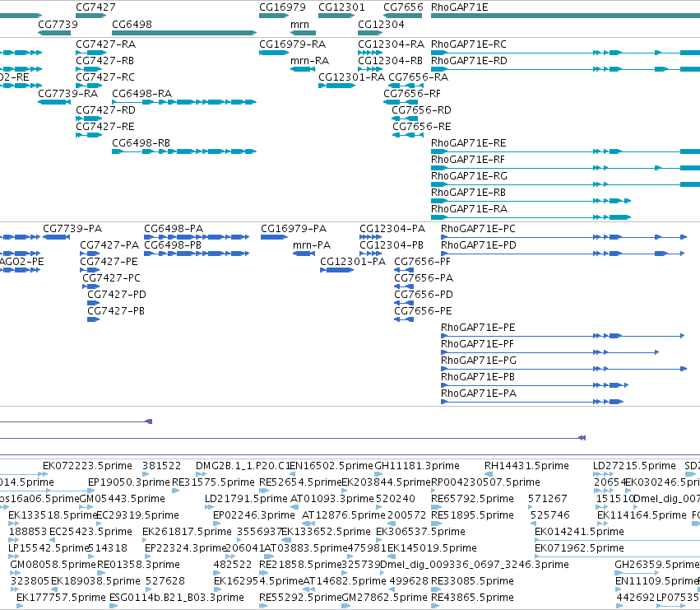
Task: Select transcript RhoGAP71E-RG
Action: [469, 176]
